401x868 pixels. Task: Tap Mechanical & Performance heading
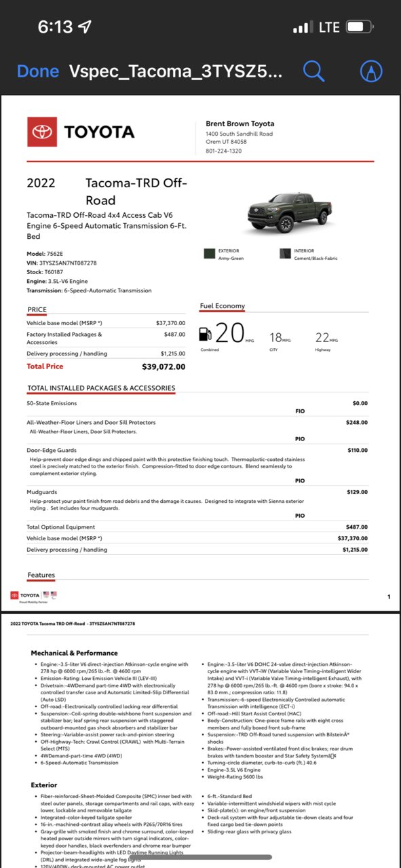coord(74,653)
